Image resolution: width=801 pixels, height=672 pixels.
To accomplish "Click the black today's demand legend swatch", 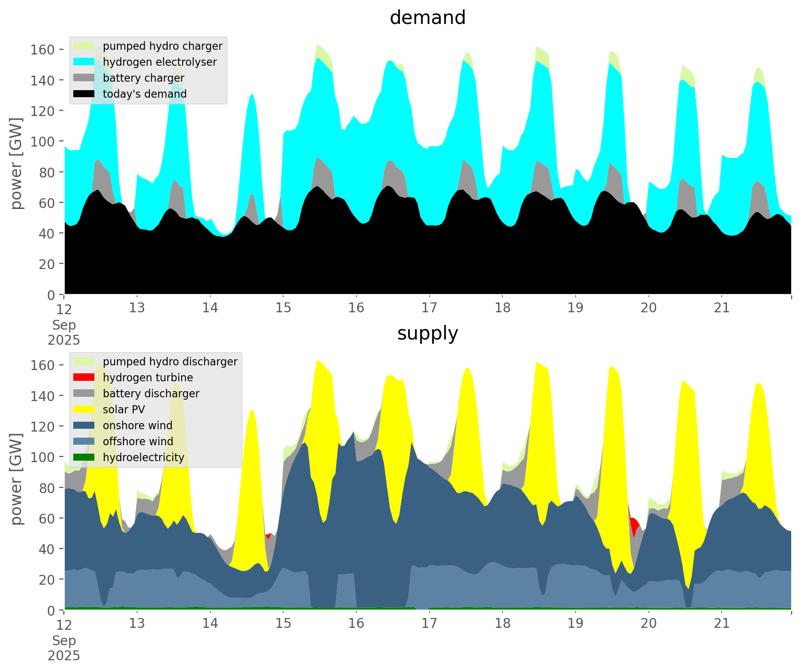I will click(x=85, y=94).
